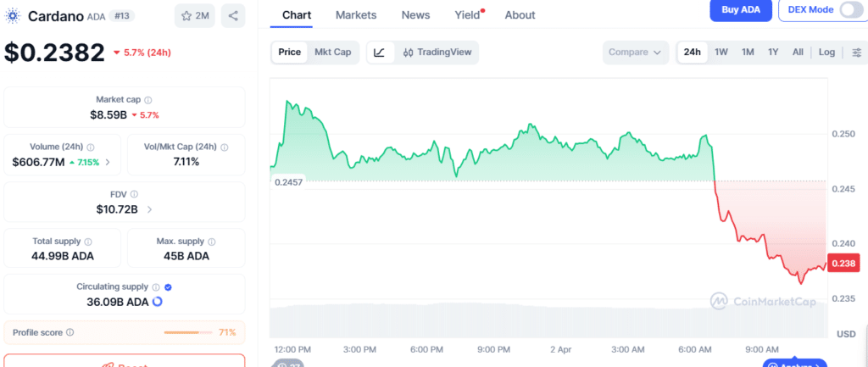868x367 pixels.
Task: Click the star watchlist button showing 2M
Action: pyautogui.click(x=195, y=15)
